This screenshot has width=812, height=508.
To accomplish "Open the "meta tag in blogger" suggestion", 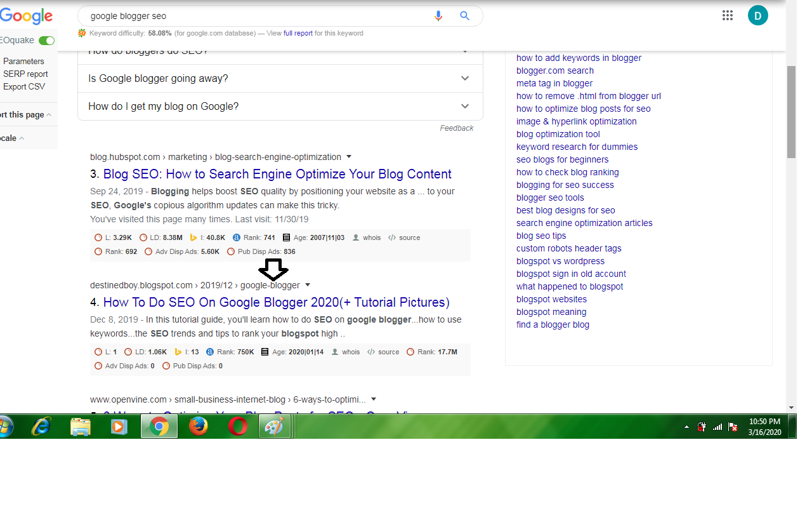I will pos(554,83).
